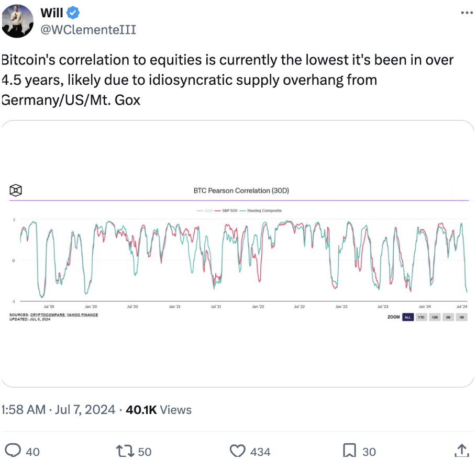
Task: Click the reply speech bubble icon
Action: [13, 450]
